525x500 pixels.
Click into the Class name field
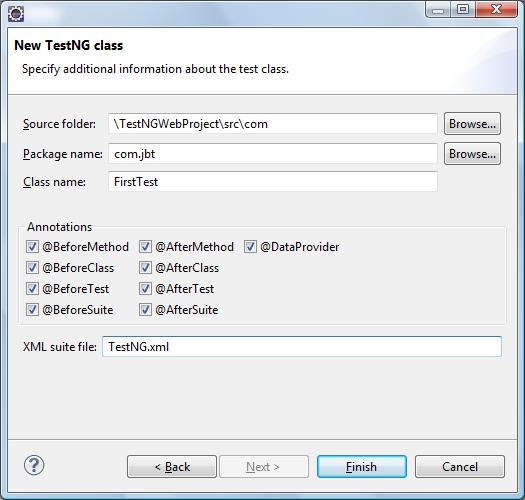(273, 182)
